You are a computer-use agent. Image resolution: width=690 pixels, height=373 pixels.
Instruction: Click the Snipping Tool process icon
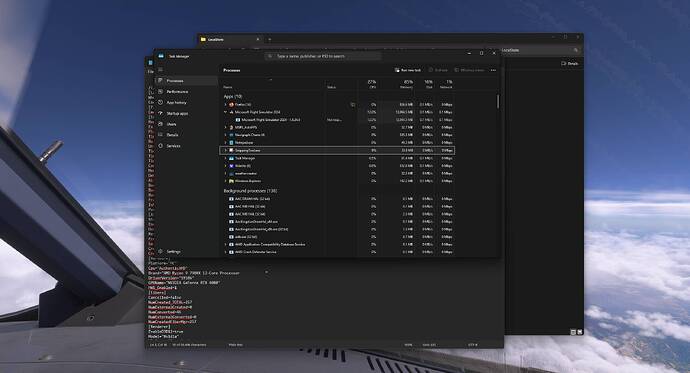pos(231,150)
